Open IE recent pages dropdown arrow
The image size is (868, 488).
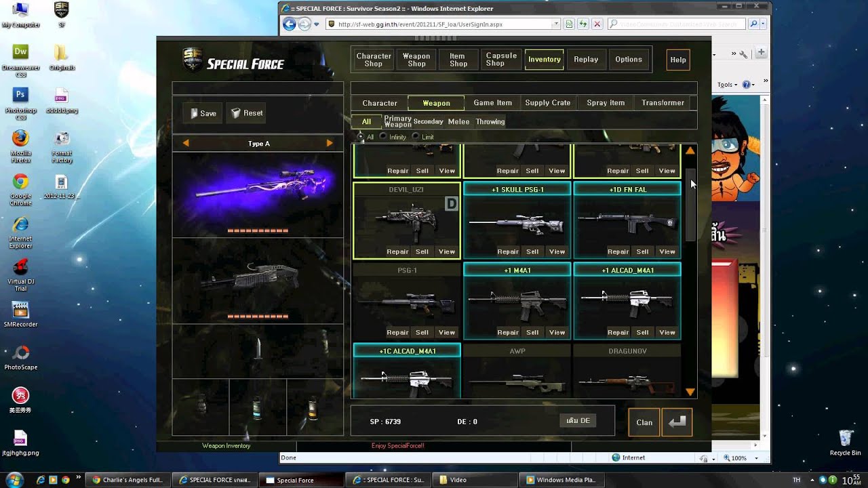(x=316, y=24)
